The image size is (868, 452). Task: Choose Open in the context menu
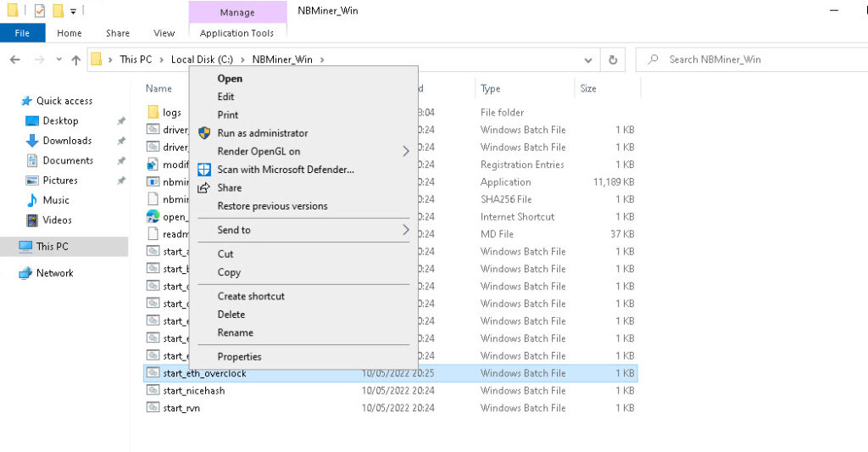coord(230,79)
